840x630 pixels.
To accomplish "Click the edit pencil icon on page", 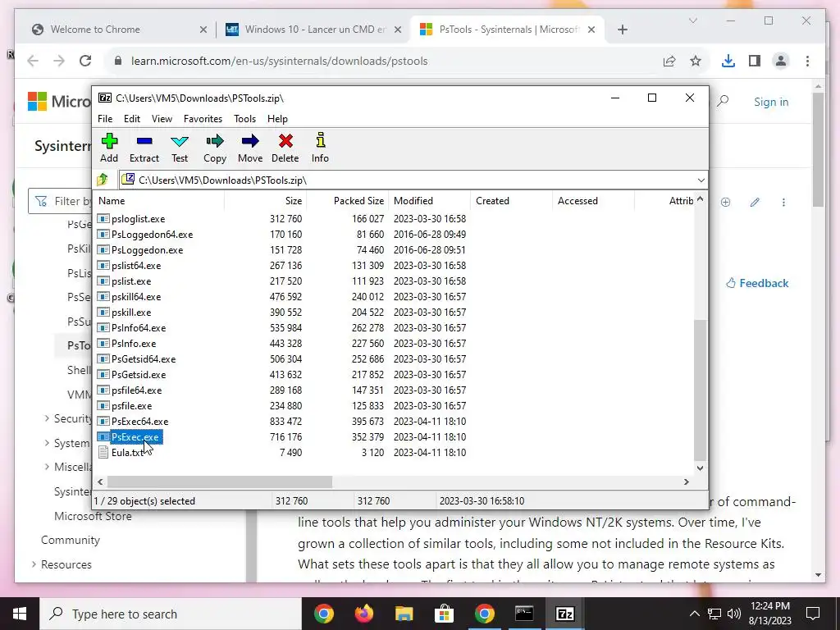I will tap(755, 202).
